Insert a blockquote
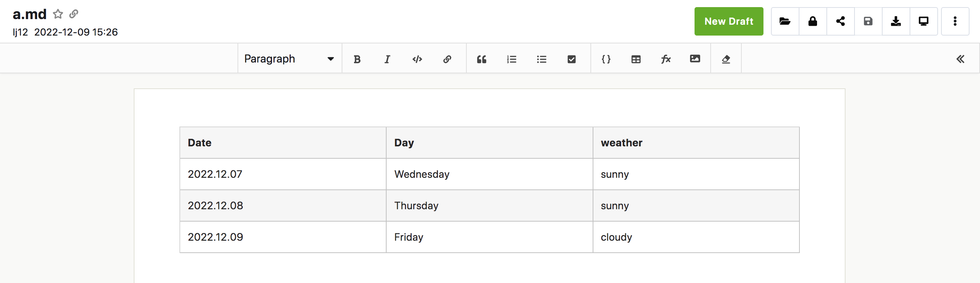Screen dimensions: 980x283 tap(482, 60)
